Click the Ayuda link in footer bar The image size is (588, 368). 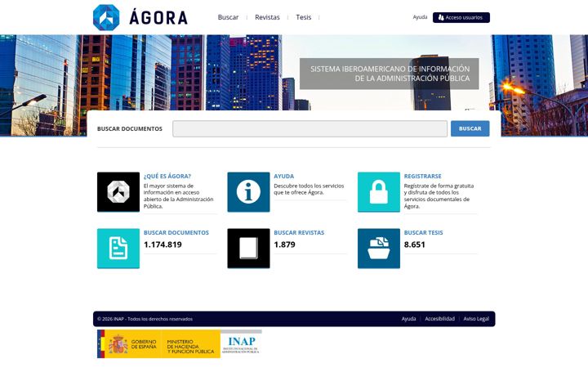[409, 319]
